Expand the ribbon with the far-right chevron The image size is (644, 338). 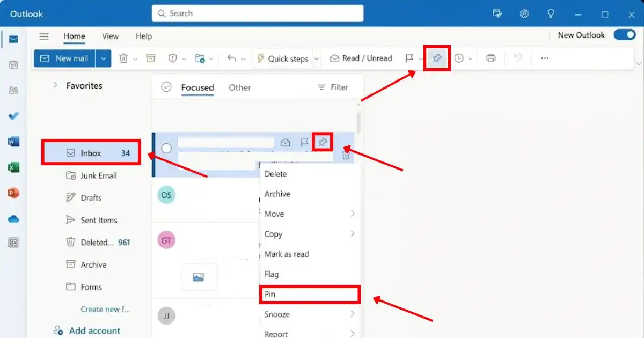[639, 63]
